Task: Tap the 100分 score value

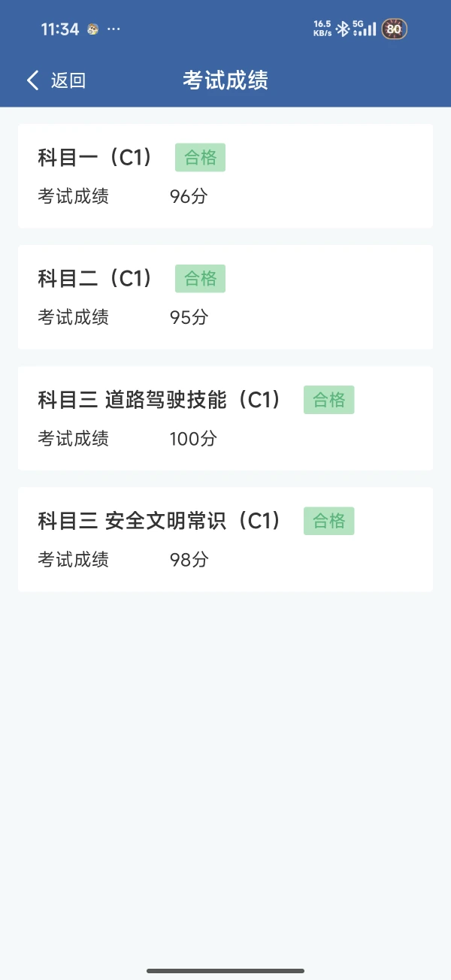Action: coord(193,438)
